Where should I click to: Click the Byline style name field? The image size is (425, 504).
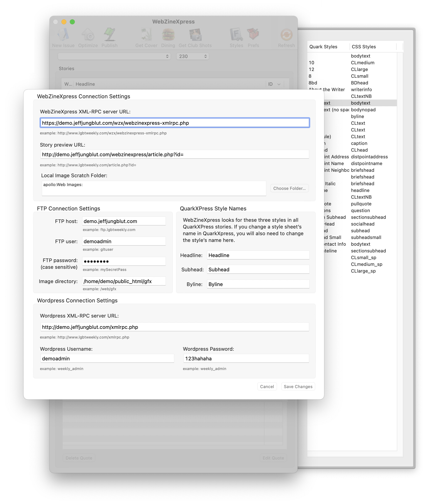(x=258, y=284)
